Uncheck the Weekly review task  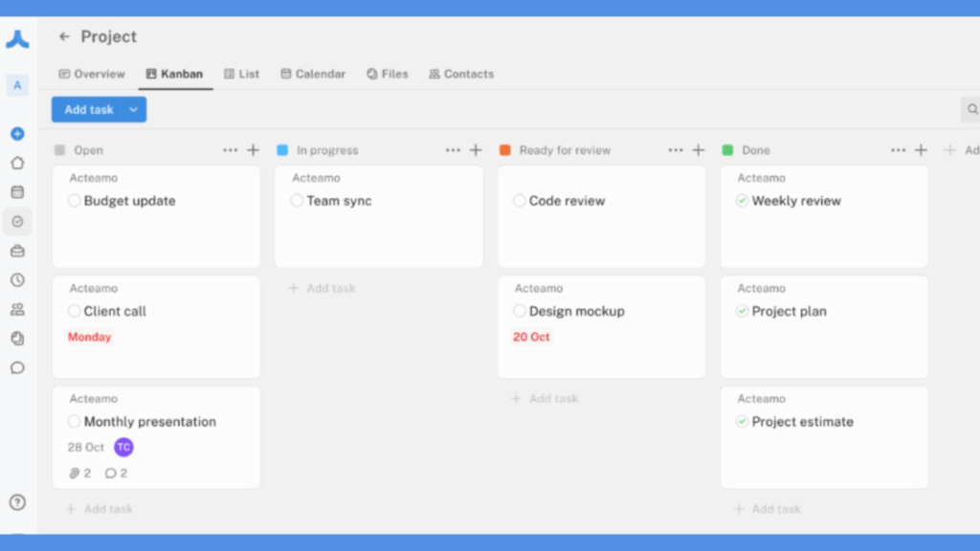[742, 201]
